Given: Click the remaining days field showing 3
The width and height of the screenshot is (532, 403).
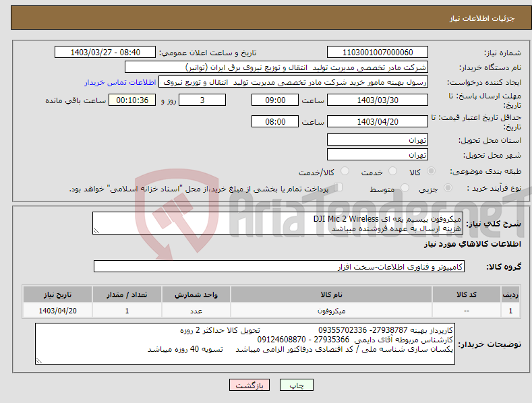Looking at the screenshot, I should 202,100.
